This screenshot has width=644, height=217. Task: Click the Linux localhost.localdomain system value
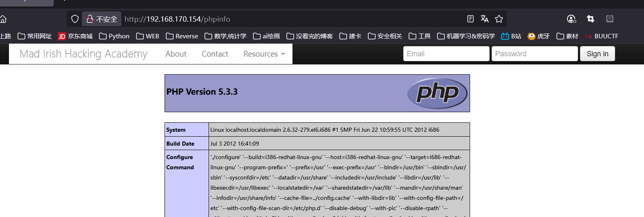click(325, 130)
